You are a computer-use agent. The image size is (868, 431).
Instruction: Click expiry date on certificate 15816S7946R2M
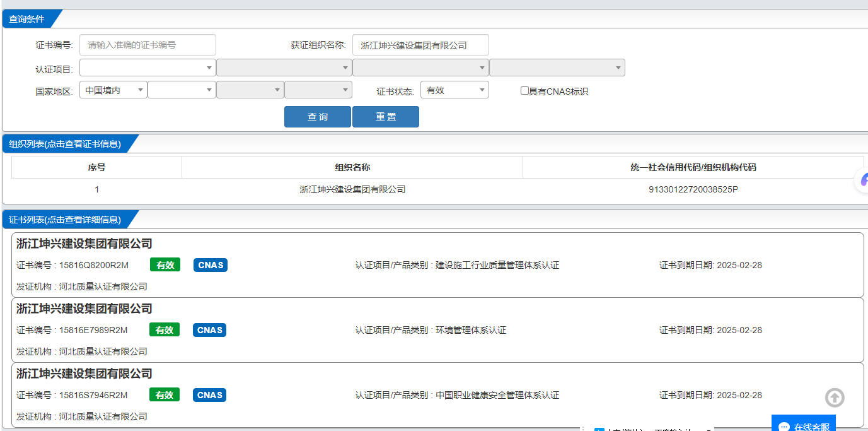pyautogui.click(x=711, y=395)
